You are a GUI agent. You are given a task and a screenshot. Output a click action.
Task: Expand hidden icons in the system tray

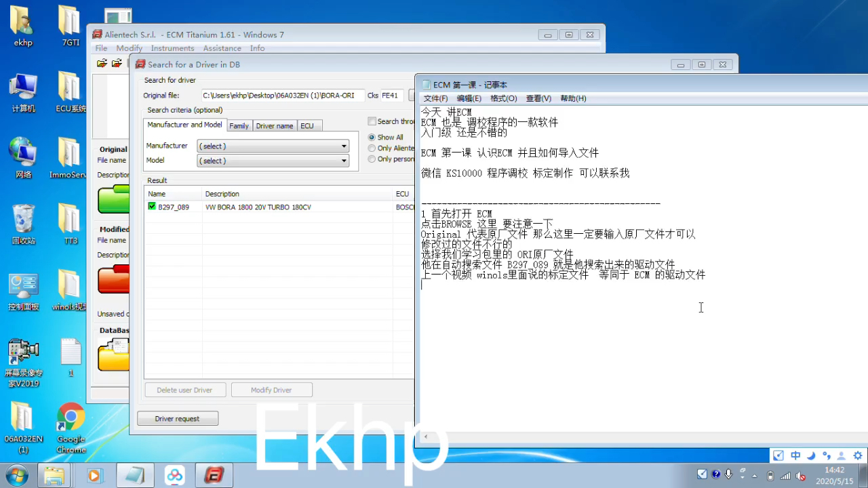(x=755, y=476)
